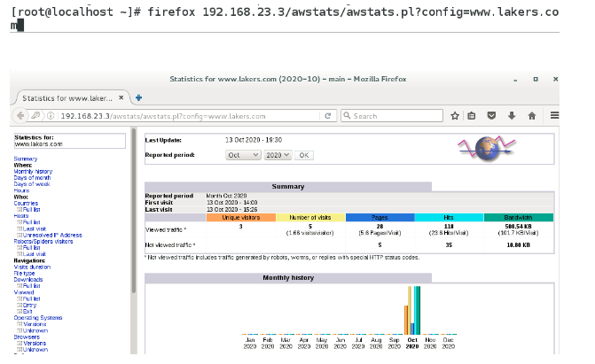Open Unresolved IP Address link
Viewport: 595px width, 364px height.
point(52,235)
